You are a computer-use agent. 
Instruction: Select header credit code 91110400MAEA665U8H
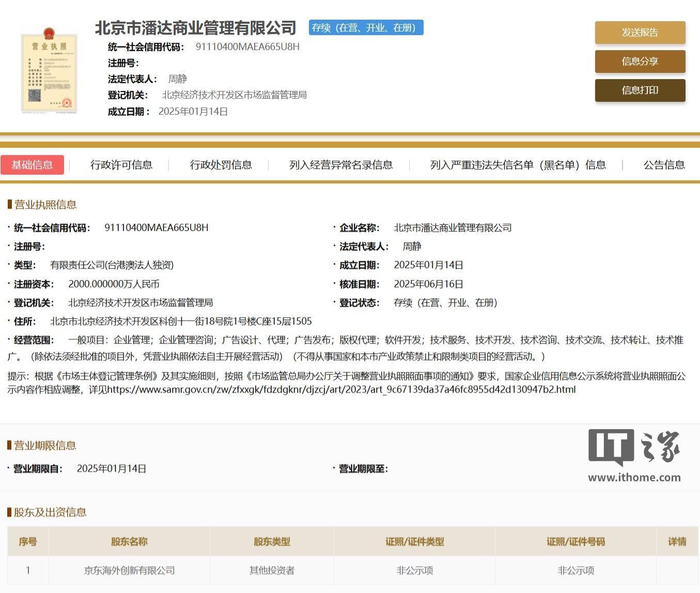click(247, 46)
